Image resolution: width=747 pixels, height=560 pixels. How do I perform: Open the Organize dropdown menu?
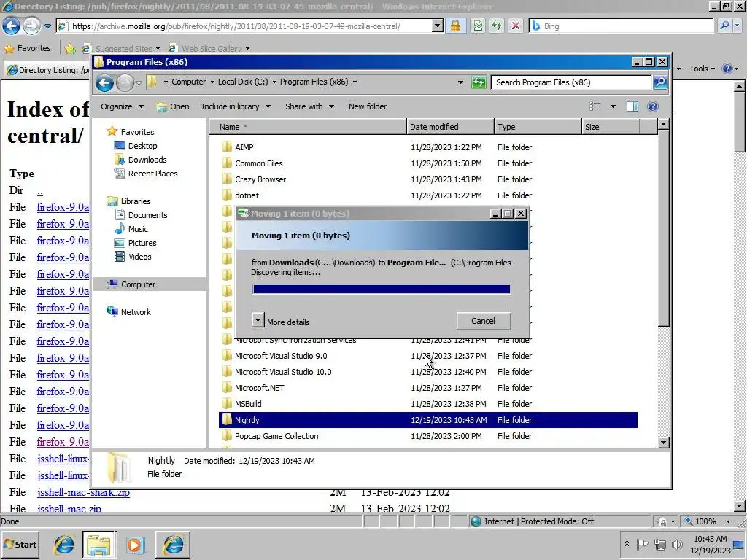(122, 106)
